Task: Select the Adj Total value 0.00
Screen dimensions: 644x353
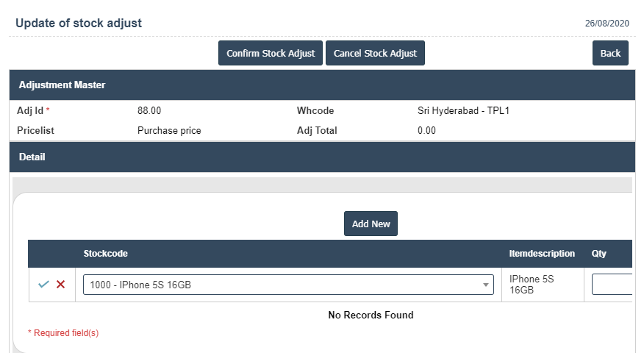Action: [426, 131]
